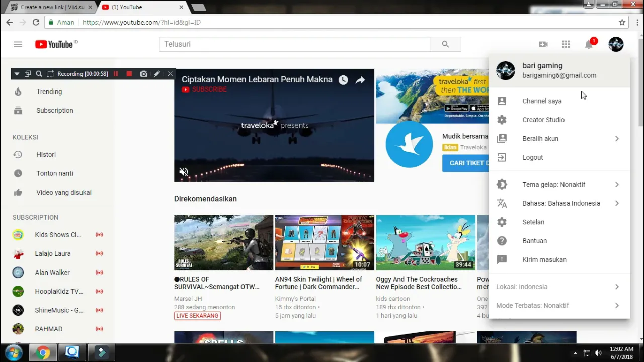This screenshot has width=644, height=362.
Task: Click the Histori clock icon
Action: coord(18,154)
